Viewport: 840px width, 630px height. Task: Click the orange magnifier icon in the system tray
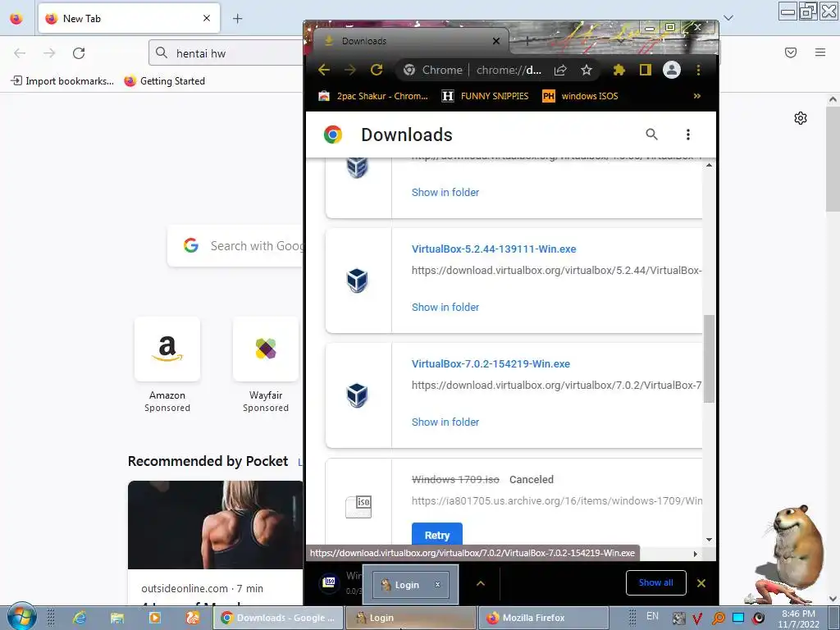(x=719, y=619)
